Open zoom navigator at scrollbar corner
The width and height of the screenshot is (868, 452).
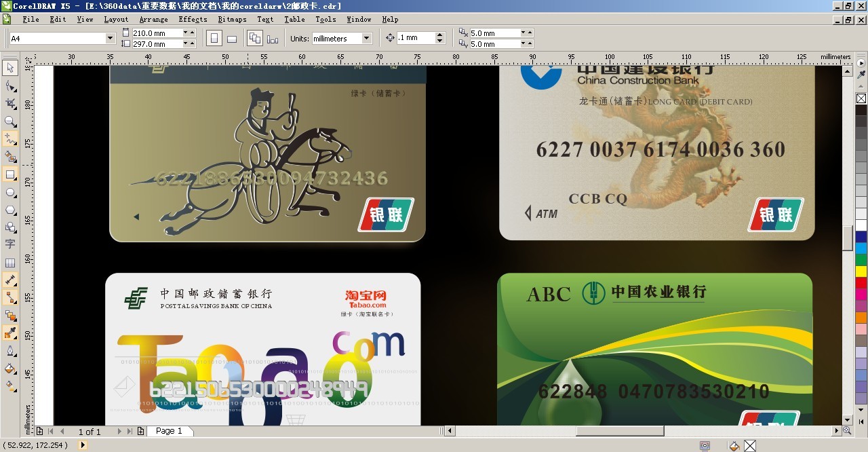[847, 430]
